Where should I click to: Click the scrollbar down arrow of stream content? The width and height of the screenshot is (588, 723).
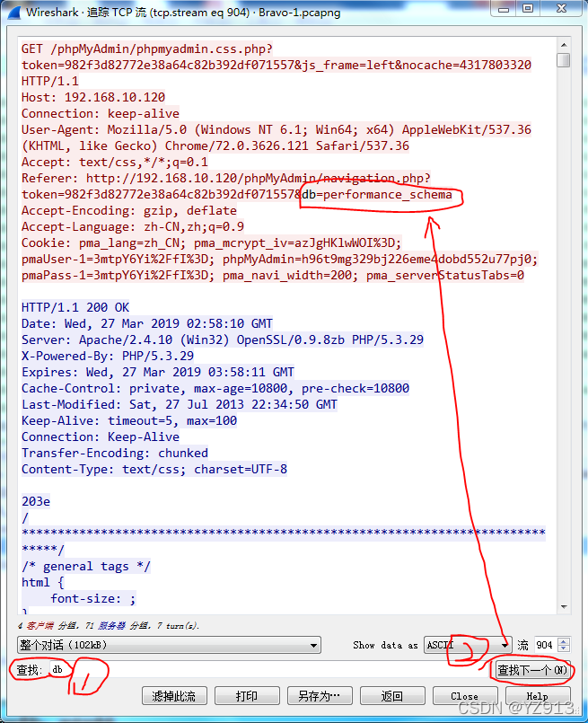564,607
